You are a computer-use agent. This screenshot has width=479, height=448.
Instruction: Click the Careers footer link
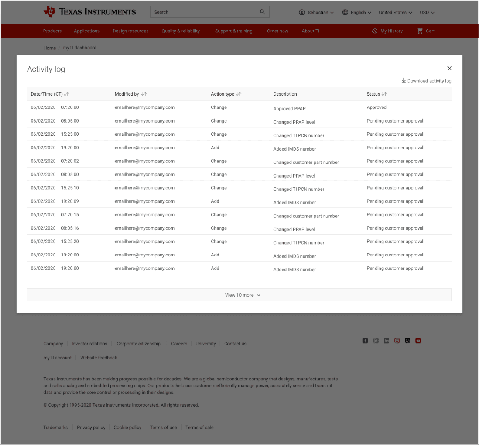tap(179, 344)
